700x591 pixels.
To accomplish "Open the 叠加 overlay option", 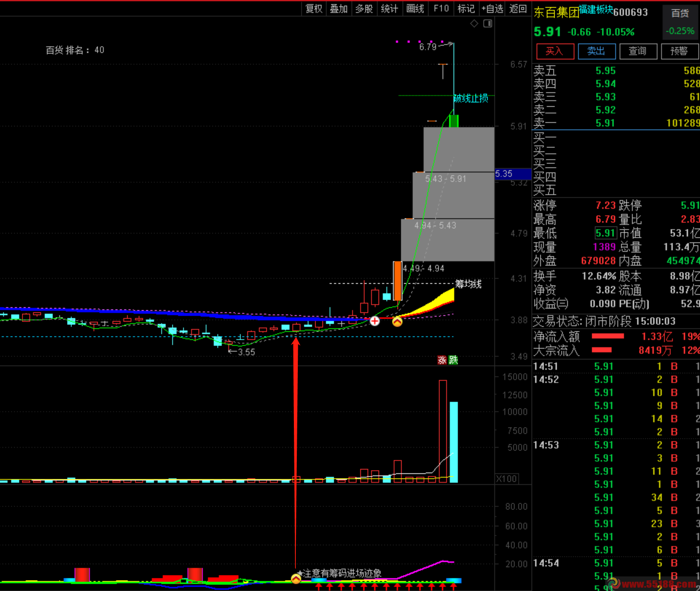I will (339, 8).
